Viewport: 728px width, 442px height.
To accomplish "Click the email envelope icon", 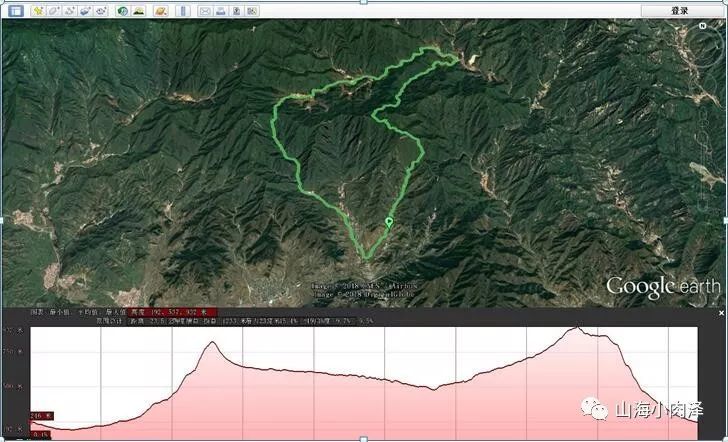I will pos(205,11).
